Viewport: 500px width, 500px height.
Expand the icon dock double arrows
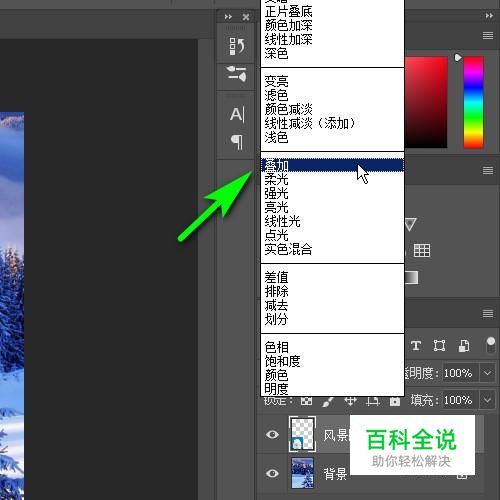pyautogui.click(x=228, y=17)
